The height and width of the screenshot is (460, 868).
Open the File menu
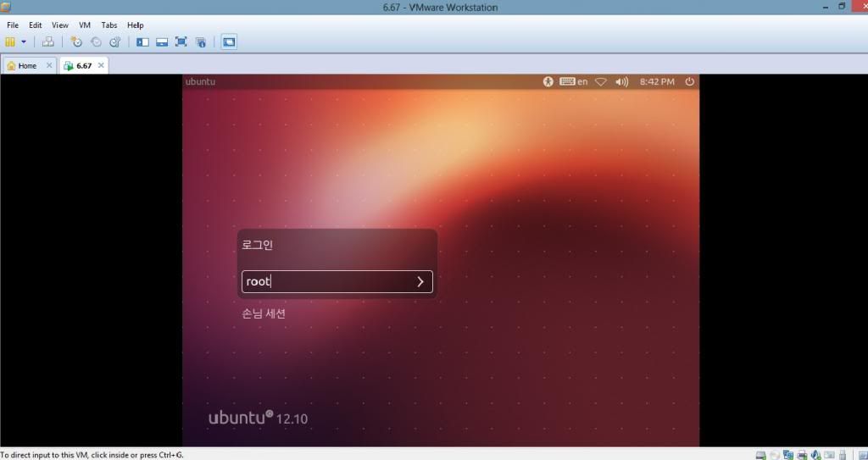coord(13,25)
